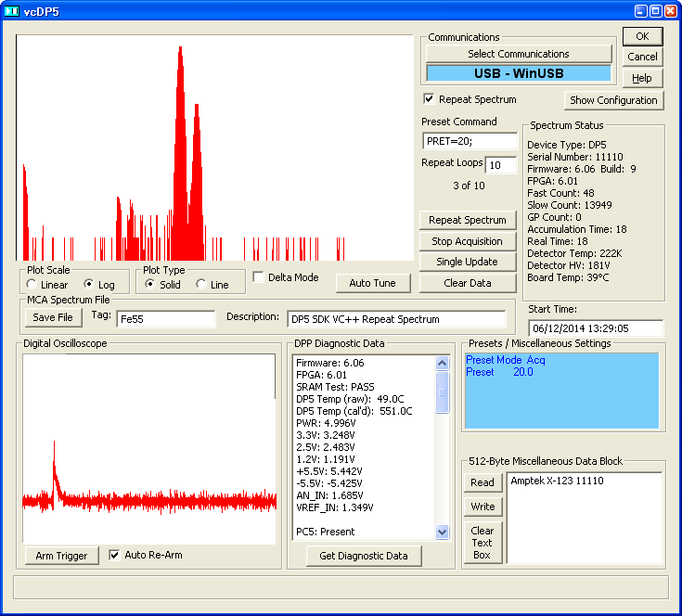Open Select Communications dialog
Viewport: 682px width, 616px height.
coord(519,54)
